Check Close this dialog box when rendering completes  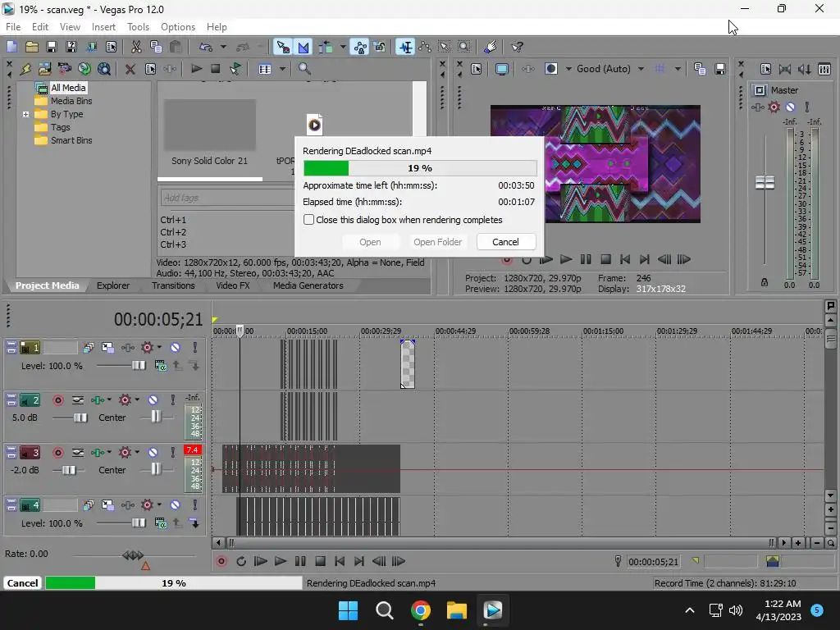tap(308, 220)
